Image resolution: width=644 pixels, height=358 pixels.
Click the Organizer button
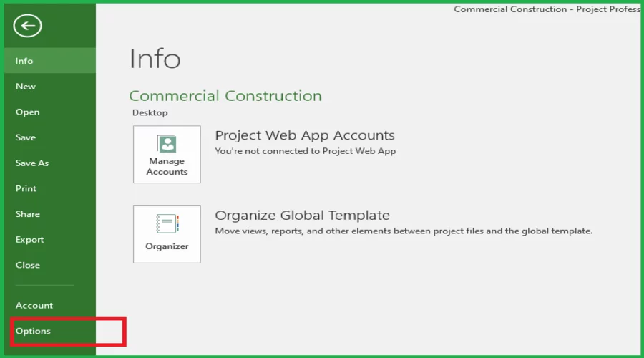[167, 234]
